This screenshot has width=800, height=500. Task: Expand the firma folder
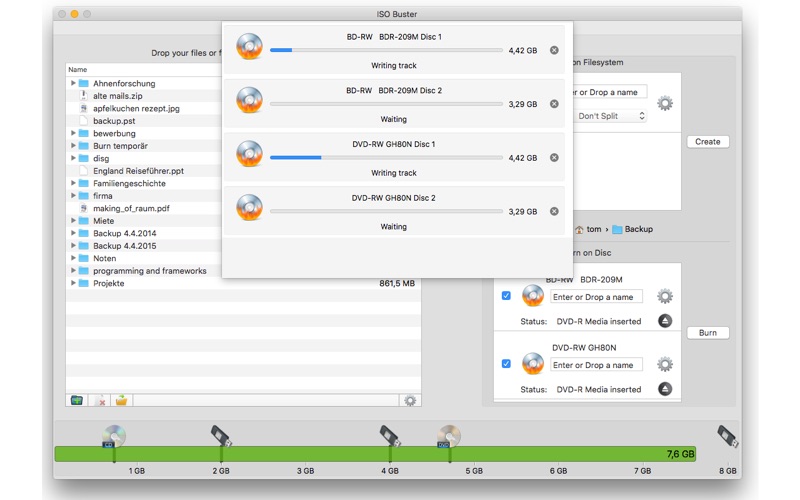point(73,195)
